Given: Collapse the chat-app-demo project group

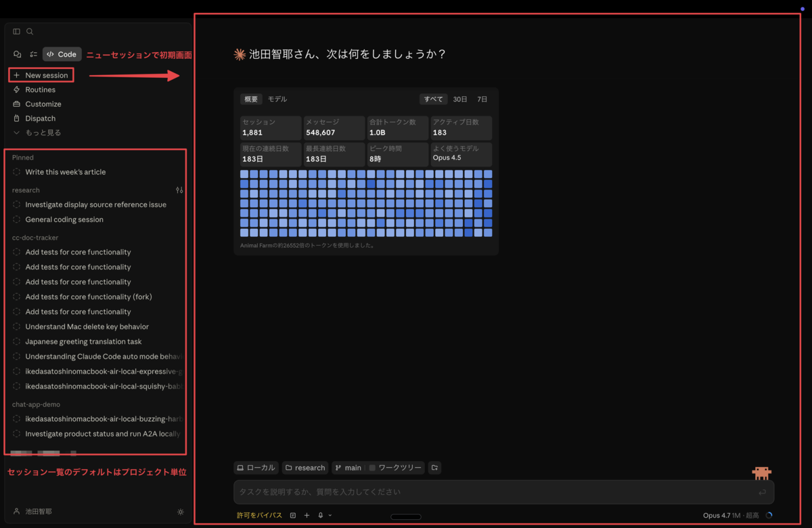Looking at the screenshot, I should click(x=36, y=404).
